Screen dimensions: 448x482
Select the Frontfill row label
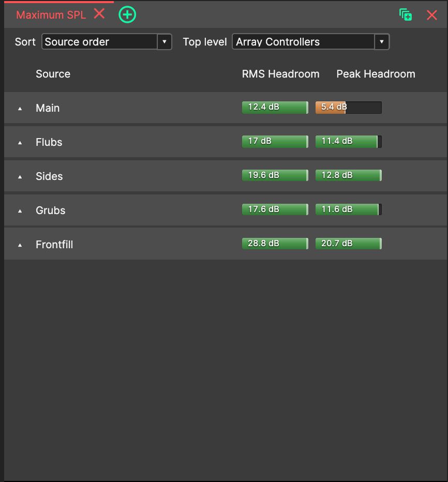click(x=54, y=245)
